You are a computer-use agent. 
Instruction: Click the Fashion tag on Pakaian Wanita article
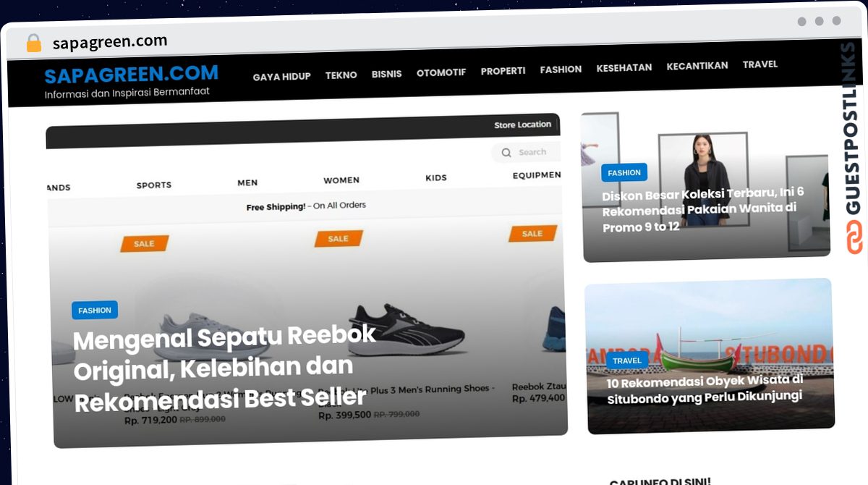[624, 172]
